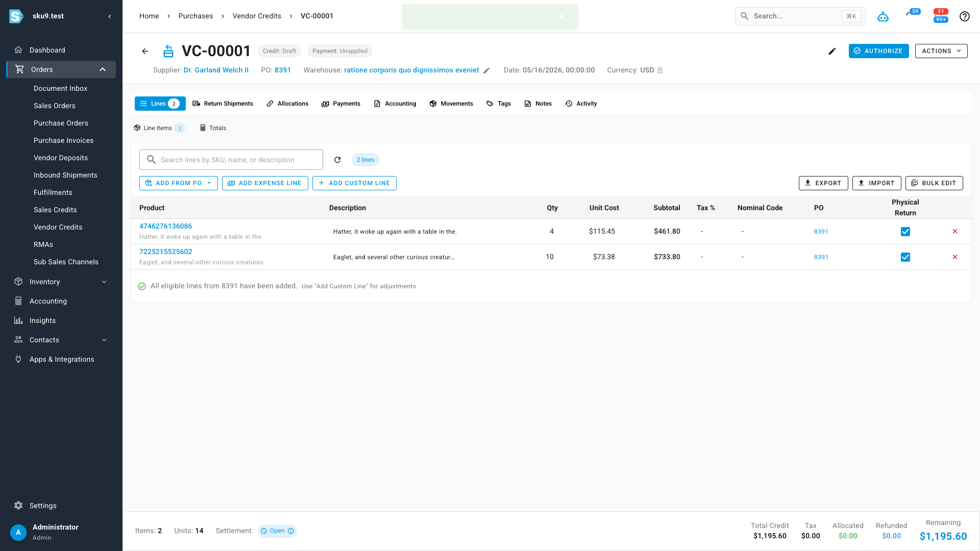Open the Add From PO dropdown
Image resolution: width=980 pixels, height=551 pixels.
point(179,183)
